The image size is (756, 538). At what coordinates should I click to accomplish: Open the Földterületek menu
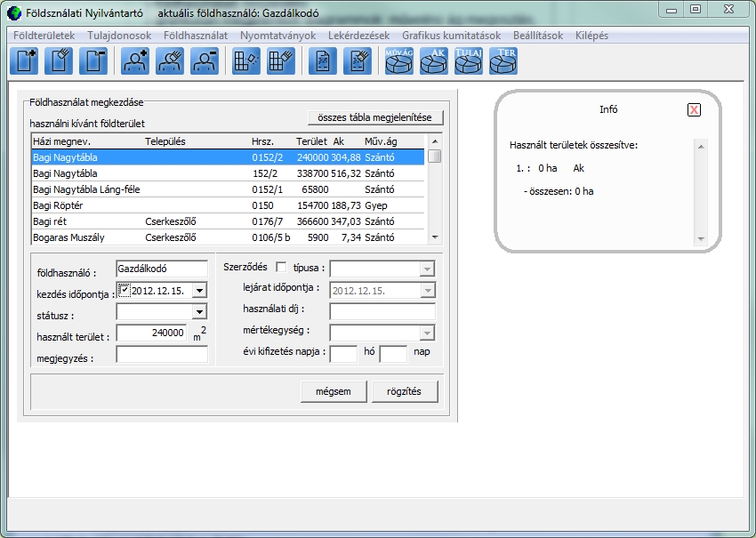click(44, 36)
